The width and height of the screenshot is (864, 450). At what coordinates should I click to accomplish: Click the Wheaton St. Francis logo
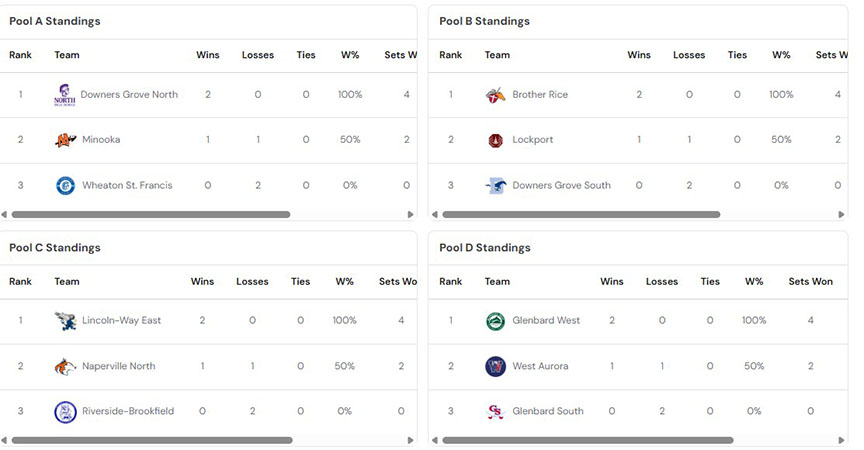pyautogui.click(x=65, y=186)
